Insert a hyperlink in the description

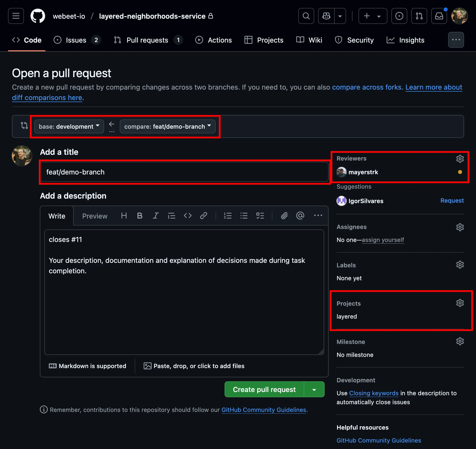pos(203,216)
